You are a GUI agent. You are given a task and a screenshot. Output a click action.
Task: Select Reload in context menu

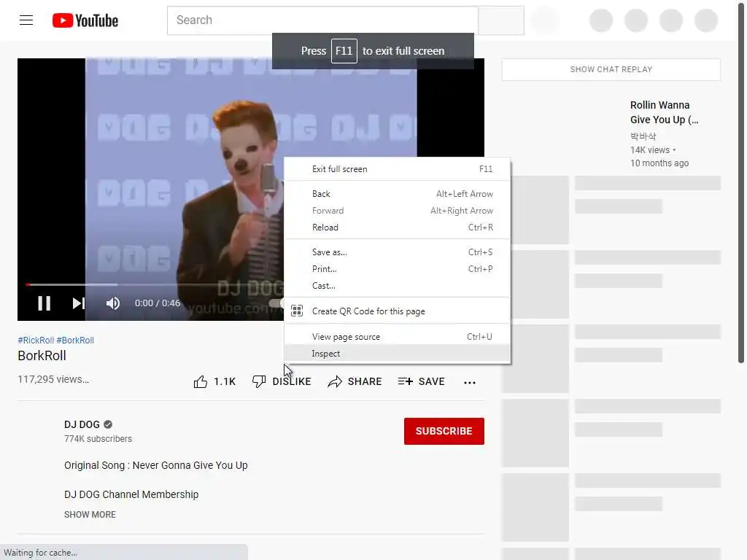click(397, 227)
